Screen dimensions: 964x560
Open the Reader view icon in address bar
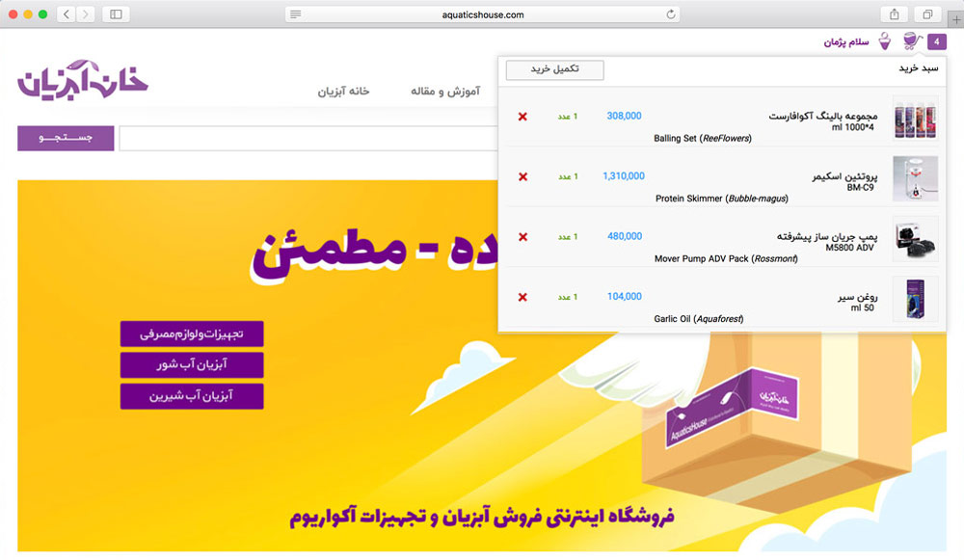point(296,14)
